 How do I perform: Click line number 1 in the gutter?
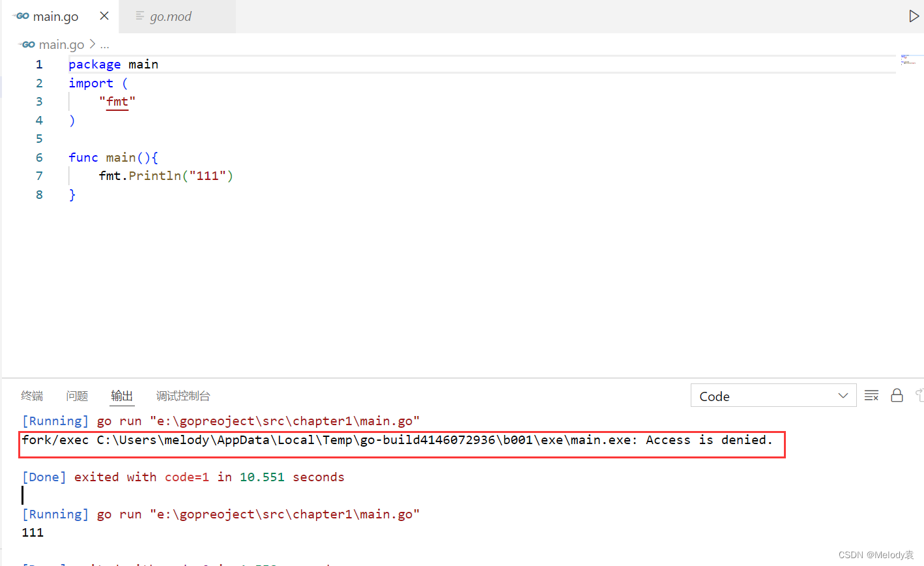[39, 65]
